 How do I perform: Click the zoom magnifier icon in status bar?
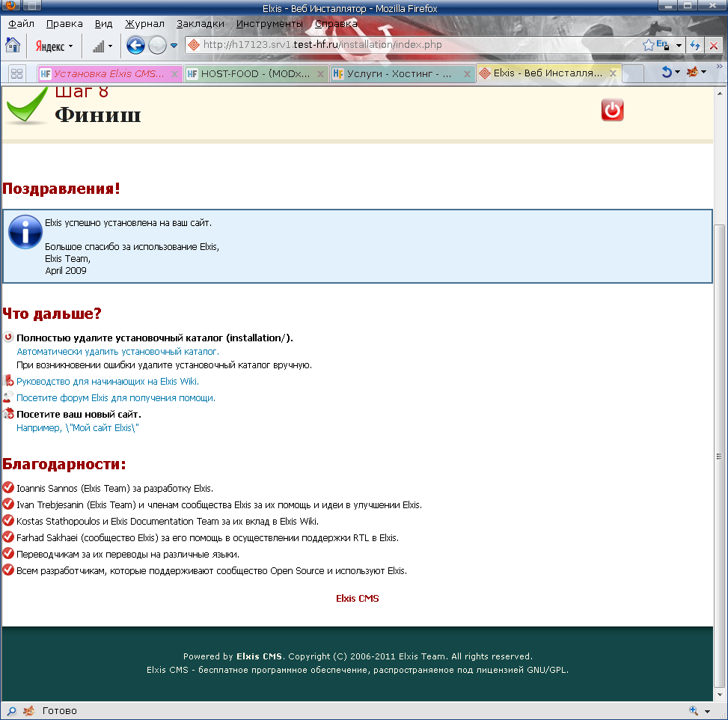[x=694, y=711]
